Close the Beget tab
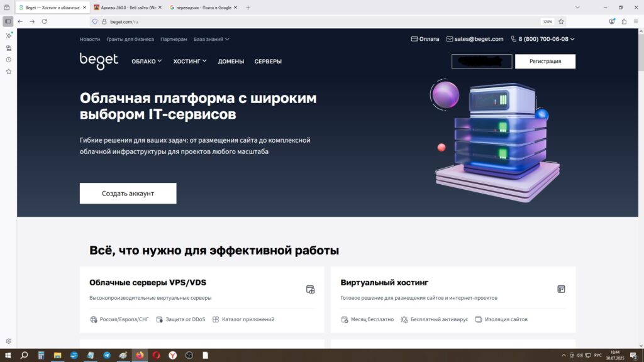This screenshot has width=644, height=362. pyautogui.click(x=85, y=8)
